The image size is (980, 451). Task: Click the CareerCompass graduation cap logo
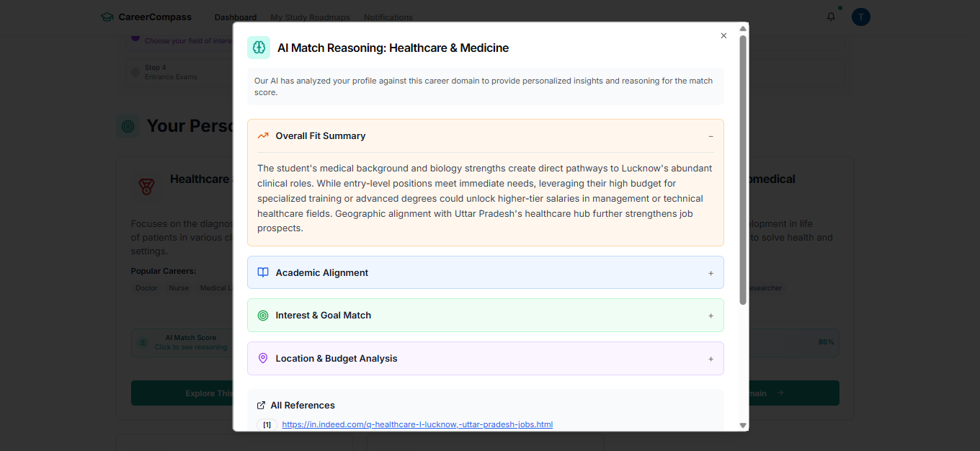107,17
